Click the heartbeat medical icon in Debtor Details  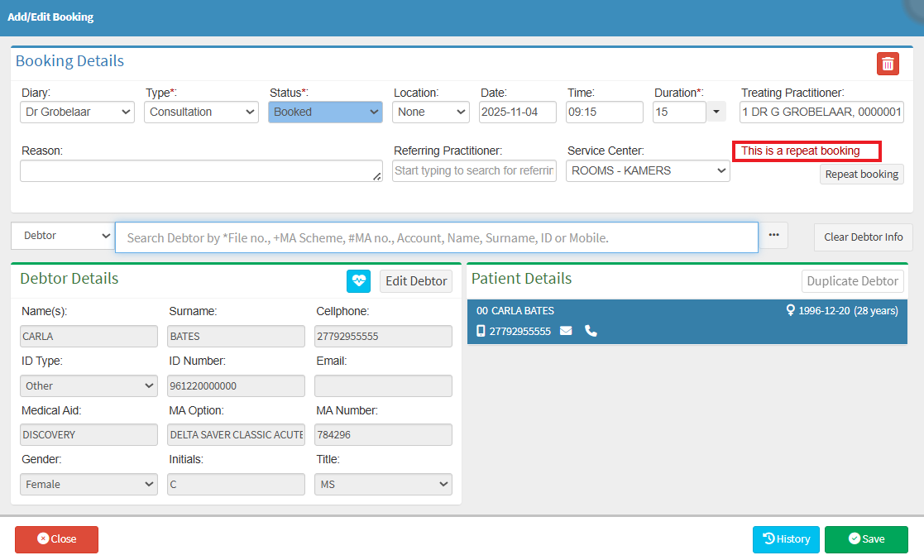[358, 281]
